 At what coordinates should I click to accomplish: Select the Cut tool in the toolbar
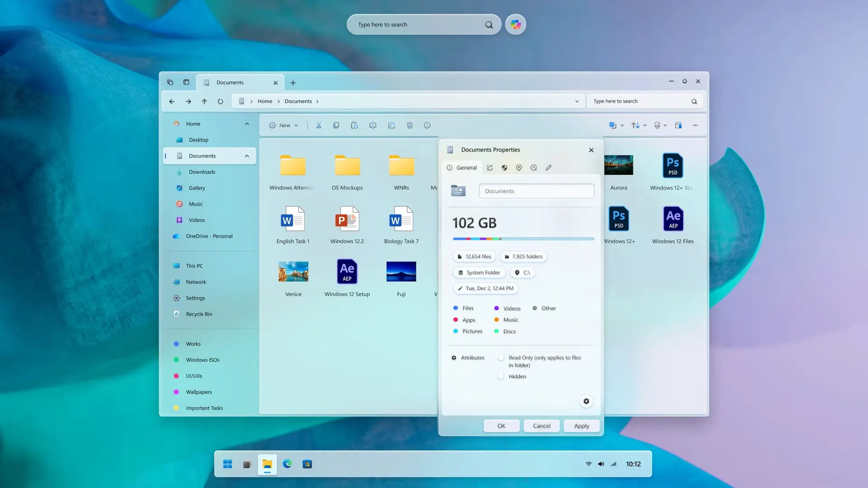coord(319,125)
